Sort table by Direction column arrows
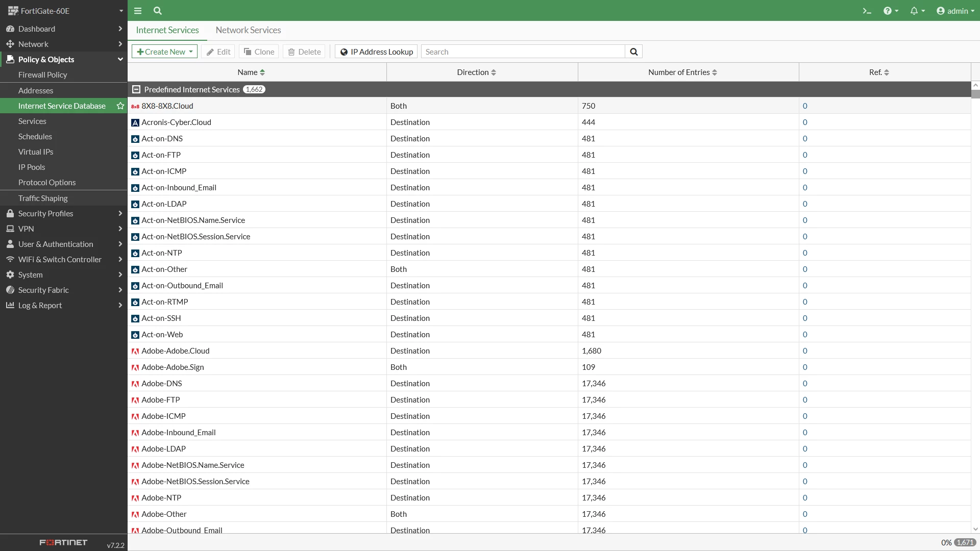The height and width of the screenshot is (551, 980). pyautogui.click(x=494, y=72)
